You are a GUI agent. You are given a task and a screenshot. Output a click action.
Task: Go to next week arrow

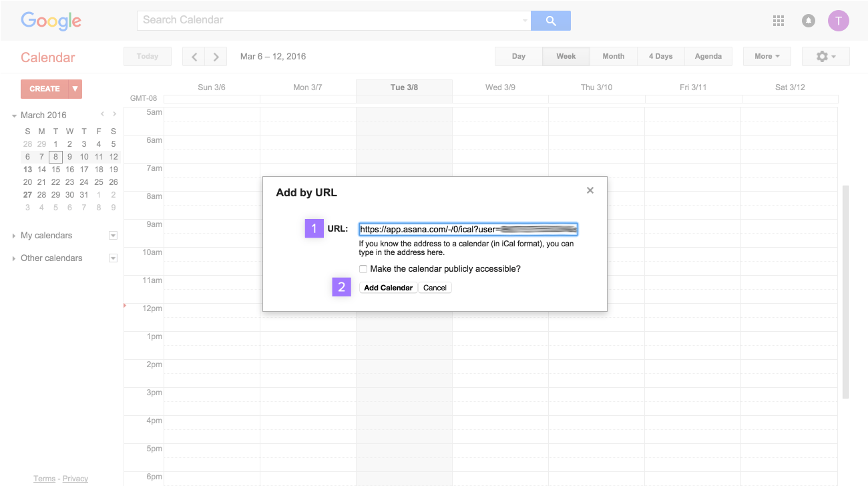tap(216, 57)
